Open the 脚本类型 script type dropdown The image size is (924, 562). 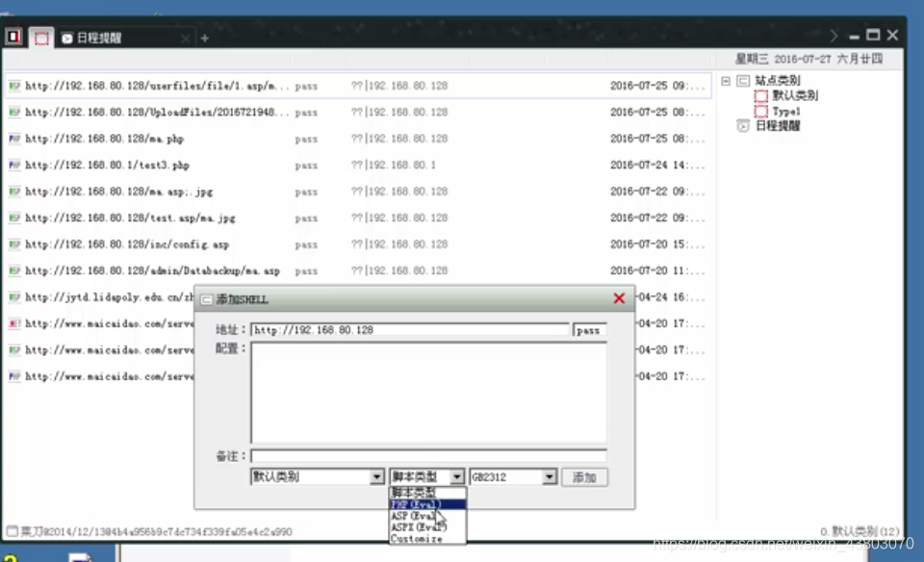click(x=456, y=477)
